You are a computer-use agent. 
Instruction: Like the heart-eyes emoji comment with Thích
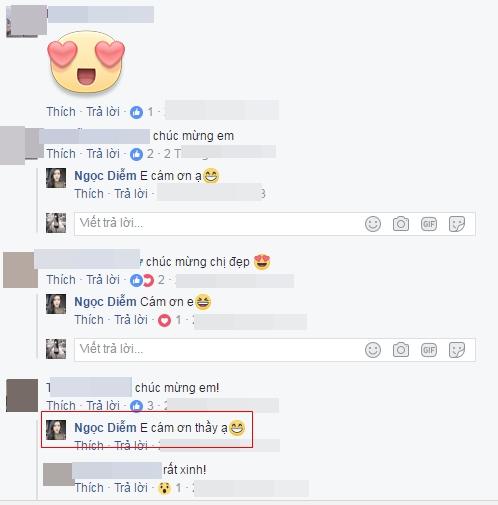coord(61,112)
